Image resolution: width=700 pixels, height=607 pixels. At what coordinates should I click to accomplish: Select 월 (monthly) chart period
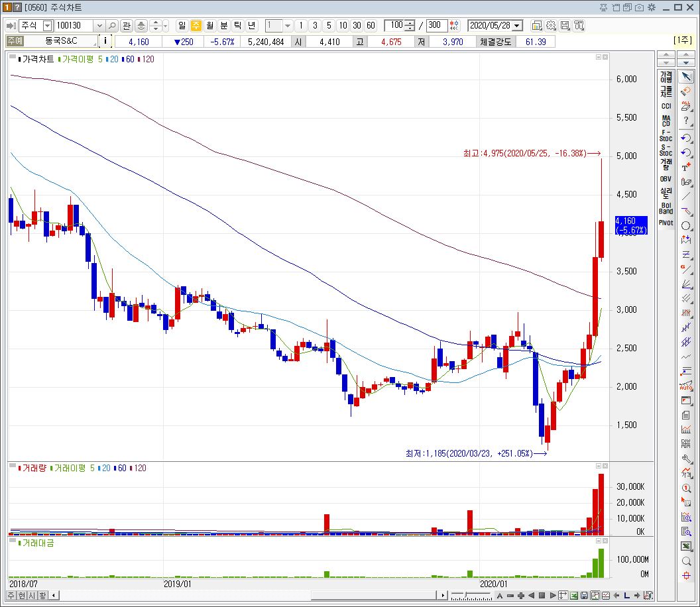[x=210, y=25]
